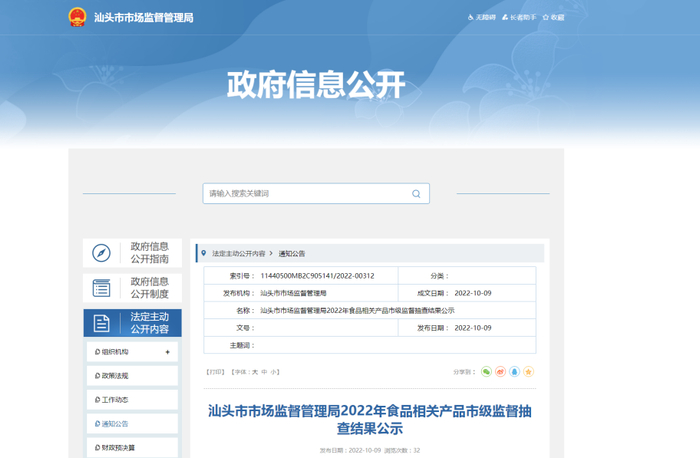The width and height of the screenshot is (700, 458).
Task: Click the 发布机构 value 汕头市市场监督管理局
Action: (293, 293)
